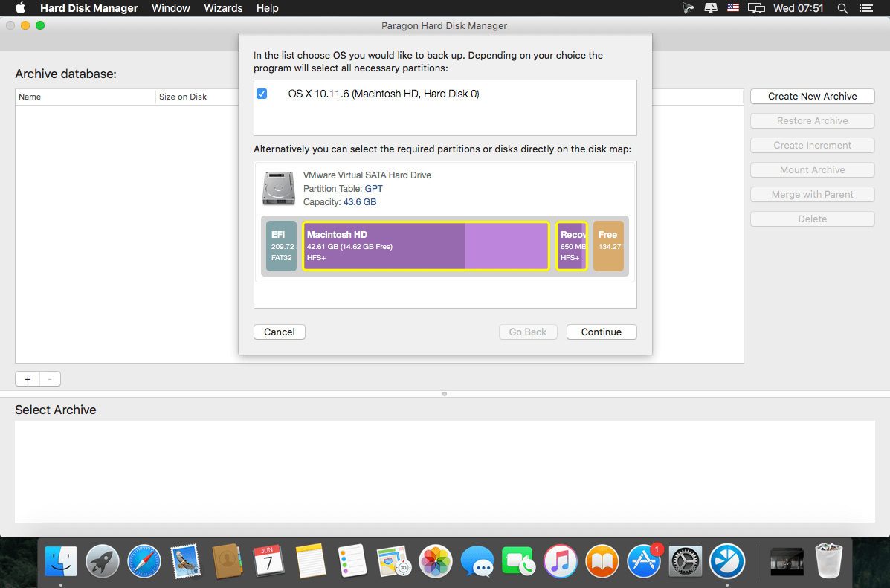Open the displays mirroring menu bar icon
890x588 pixels.
point(756,8)
